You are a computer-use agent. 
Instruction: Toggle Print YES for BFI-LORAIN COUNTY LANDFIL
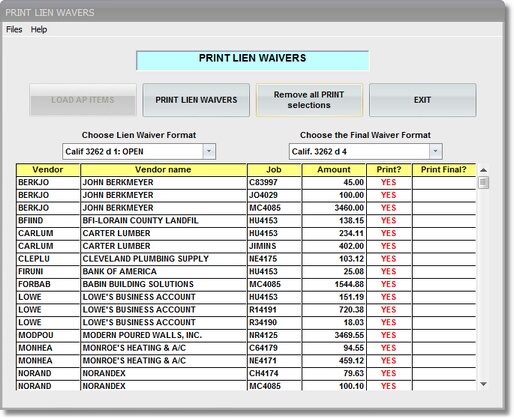(x=389, y=220)
